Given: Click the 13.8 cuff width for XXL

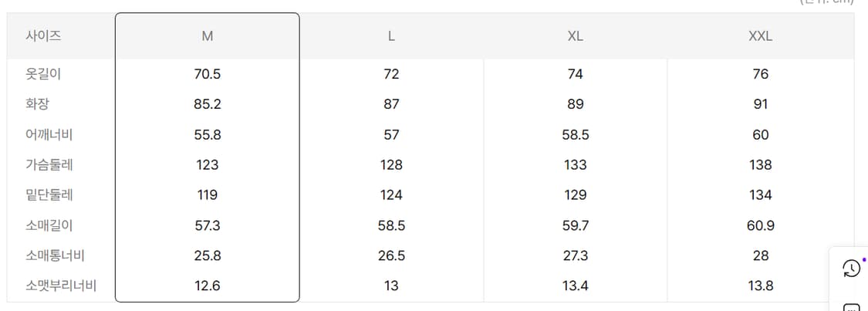Looking at the screenshot, I should click(x=761, y=286).
